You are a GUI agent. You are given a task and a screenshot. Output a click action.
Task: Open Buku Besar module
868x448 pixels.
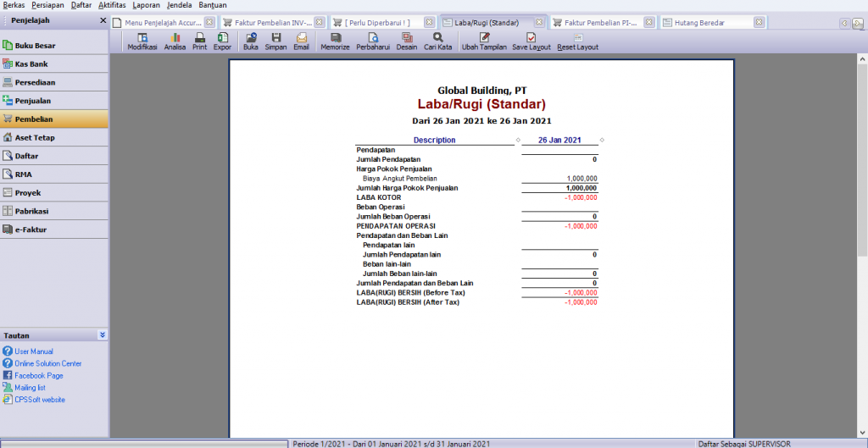coord(54,46)
